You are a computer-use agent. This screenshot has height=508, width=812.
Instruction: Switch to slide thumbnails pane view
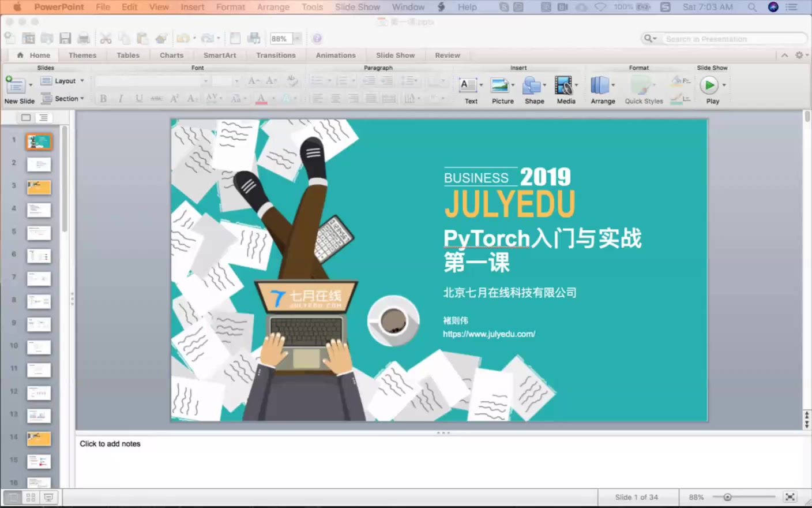(26, 118)
